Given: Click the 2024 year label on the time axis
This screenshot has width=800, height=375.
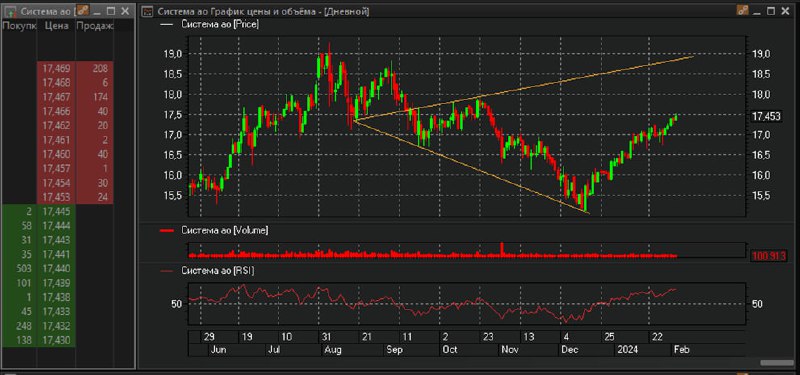Looking at the screenshot, I should tap(628, 350).
